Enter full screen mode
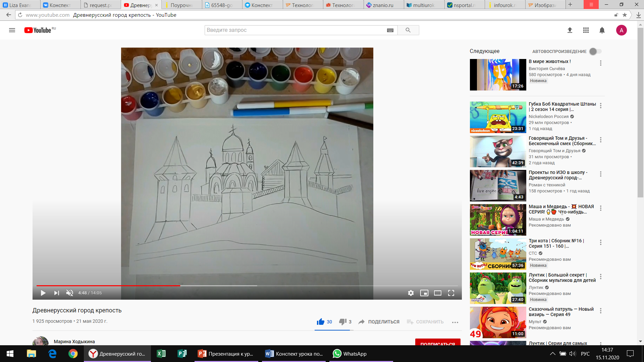 (451, 293)
